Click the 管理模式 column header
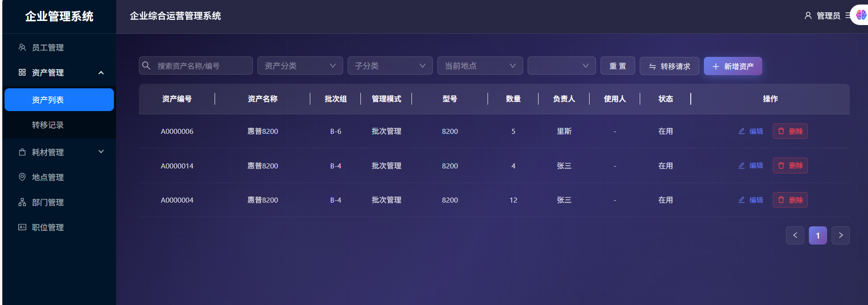The height and width of the screenshot is (305, 868). tap(386, 99)
